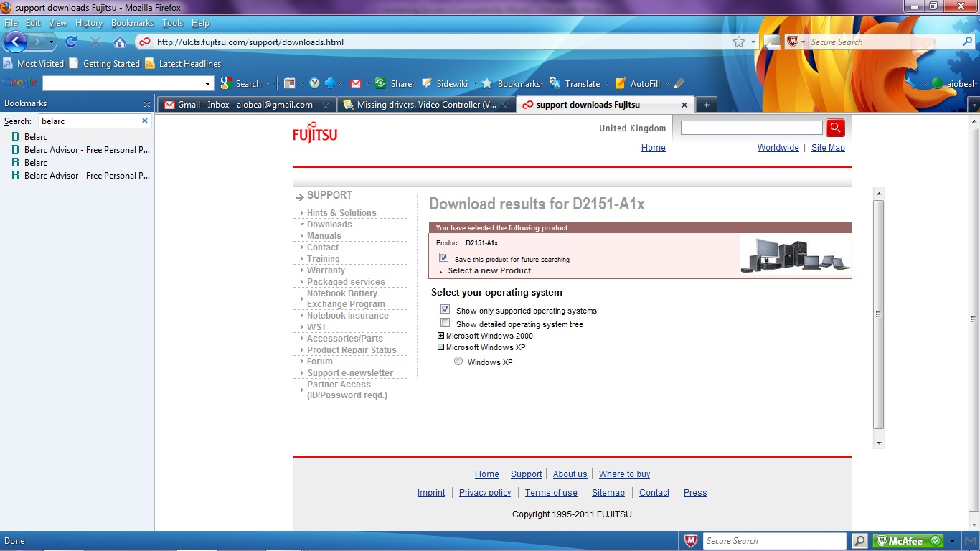The image size is (980, 551).
Task: Click AutoFill in Google toolbar
Action: [x=638, y=83]
